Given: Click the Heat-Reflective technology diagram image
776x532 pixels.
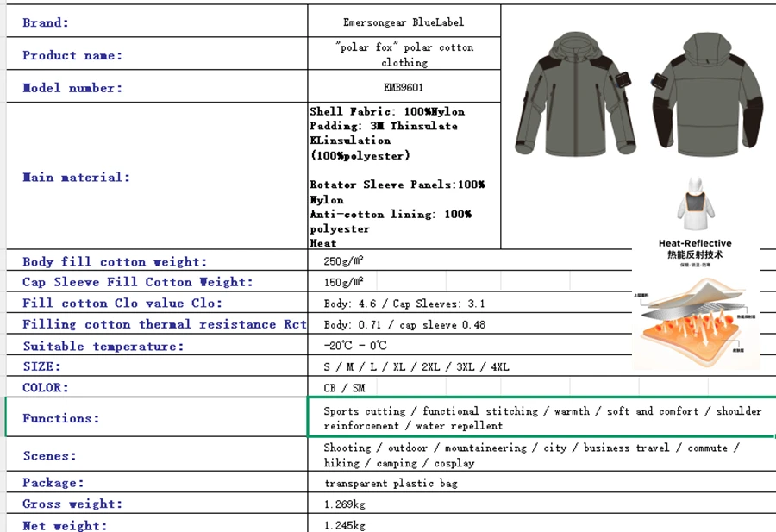Looking at the screenshot, I should click(x=696, y=303).
